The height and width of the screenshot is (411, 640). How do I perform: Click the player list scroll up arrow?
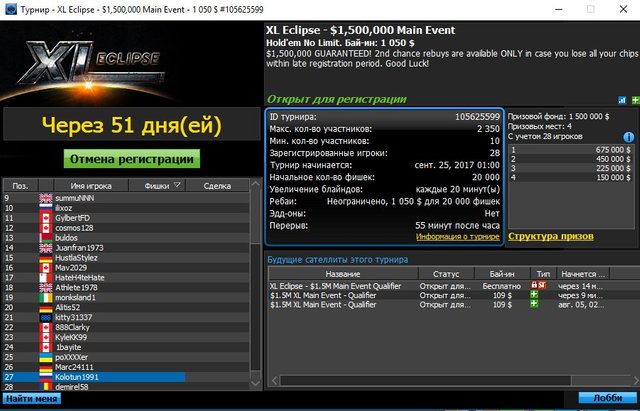(x=256, y=184)
